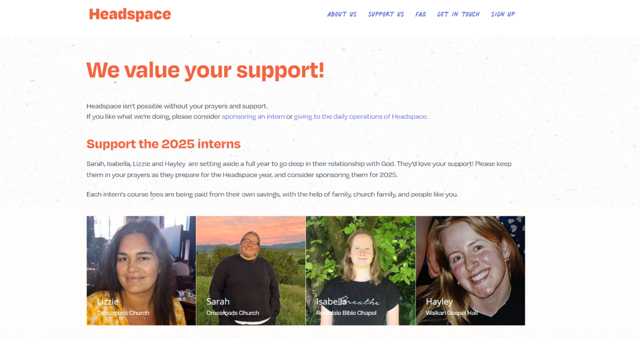Open the Support Us menu item
The image size is (644, 338).
[386, 14]
